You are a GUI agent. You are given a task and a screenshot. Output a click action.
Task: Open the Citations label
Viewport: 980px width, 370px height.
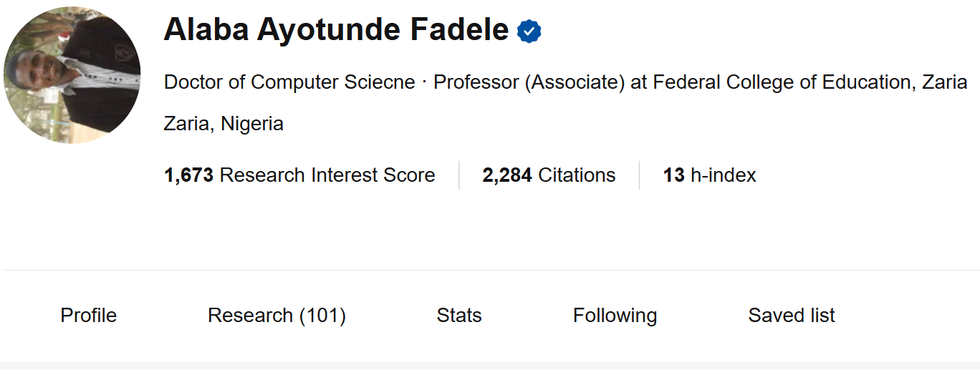click(577, 175)
